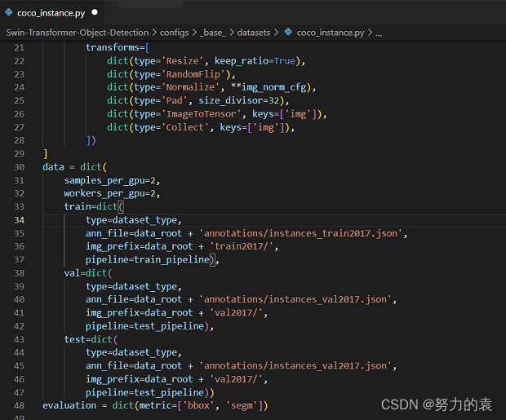
Task: Open the configs breadcrumb folder
Action: tap(175, 33)
